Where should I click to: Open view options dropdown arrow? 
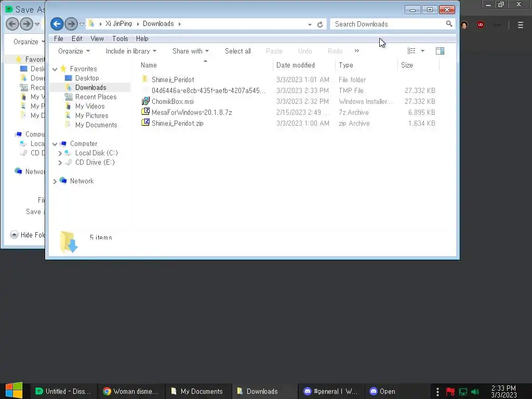point(422,51)
